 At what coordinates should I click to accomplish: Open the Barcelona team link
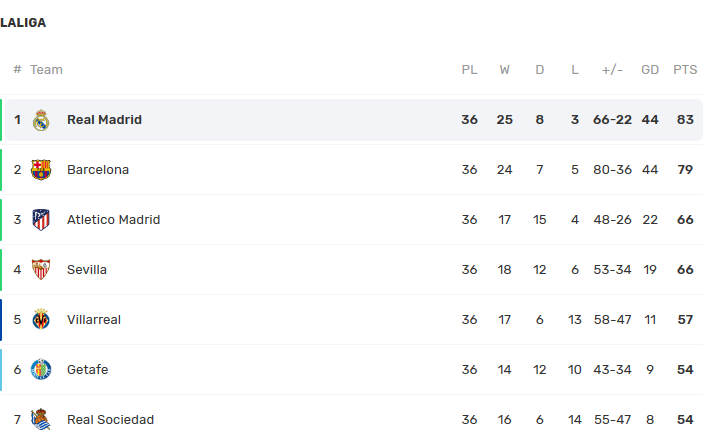98,170
